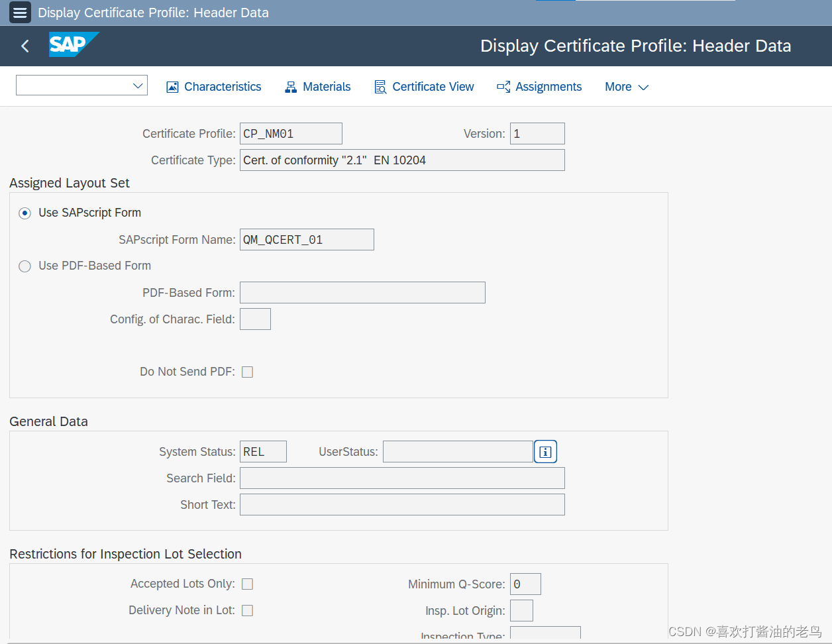This screenshot has height=644, width=832.
Task: Click the back arrow icon
Action: [x=25, y=46]
